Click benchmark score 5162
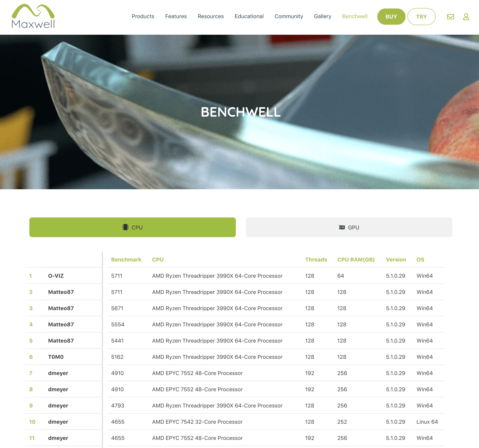The height and width of the screenshot is (448, 479). coord(117,357)
